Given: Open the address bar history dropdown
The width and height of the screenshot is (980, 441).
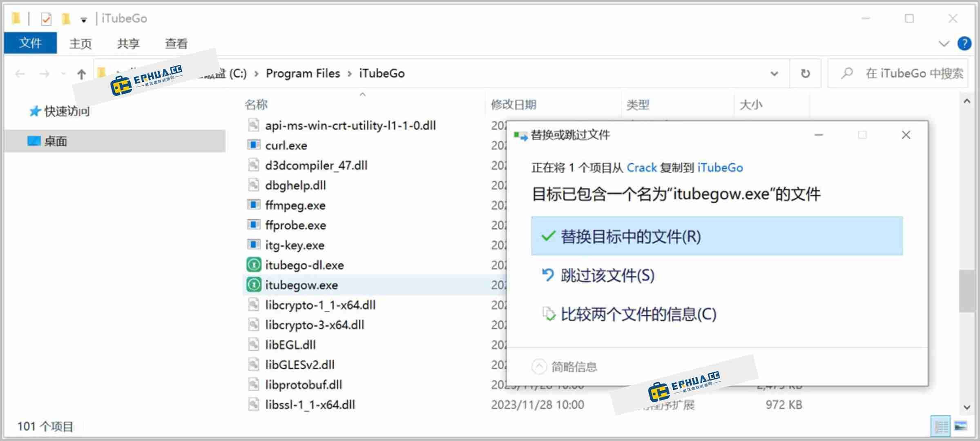Looking at the screenshot, I should coord(774,74).
